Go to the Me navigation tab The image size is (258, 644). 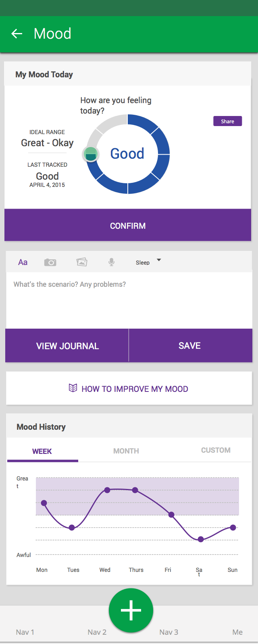click(x=237, y=632)
